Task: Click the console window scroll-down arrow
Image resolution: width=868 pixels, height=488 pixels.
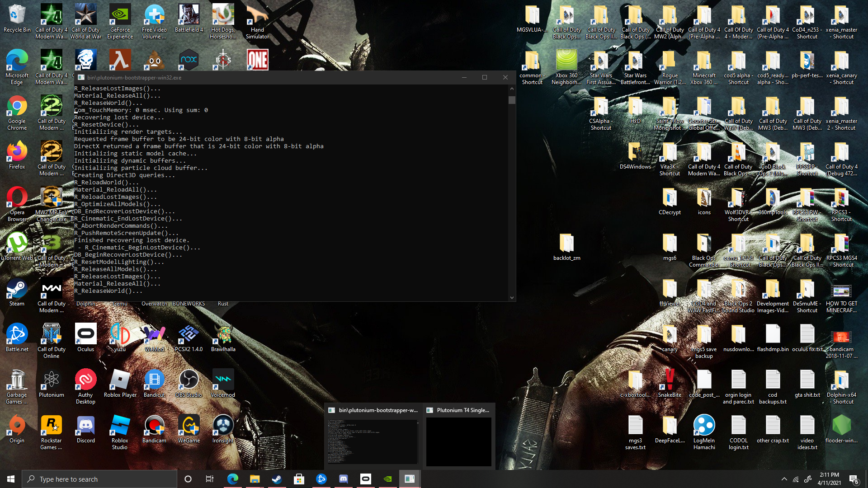Action: click(512, 297)
